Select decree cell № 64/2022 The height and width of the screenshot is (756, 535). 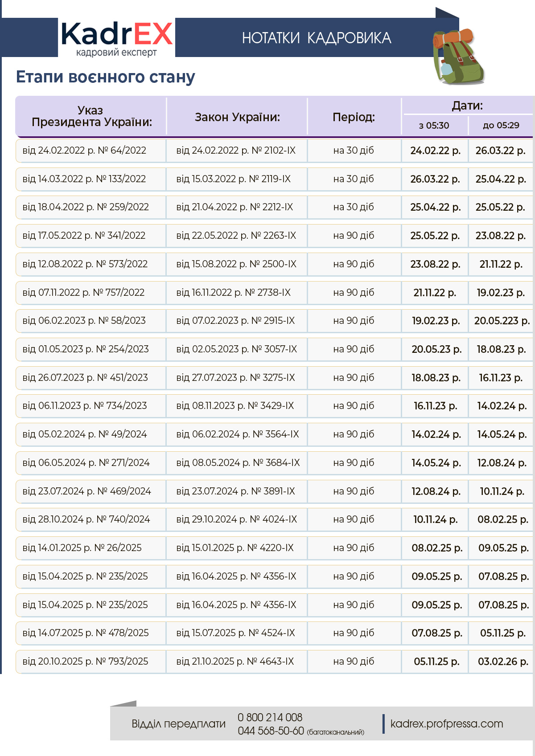84,151
